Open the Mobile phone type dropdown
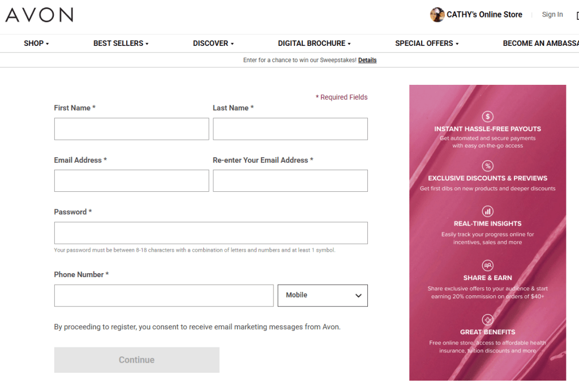Screen dimensions: 579x392 coord(322,295)
